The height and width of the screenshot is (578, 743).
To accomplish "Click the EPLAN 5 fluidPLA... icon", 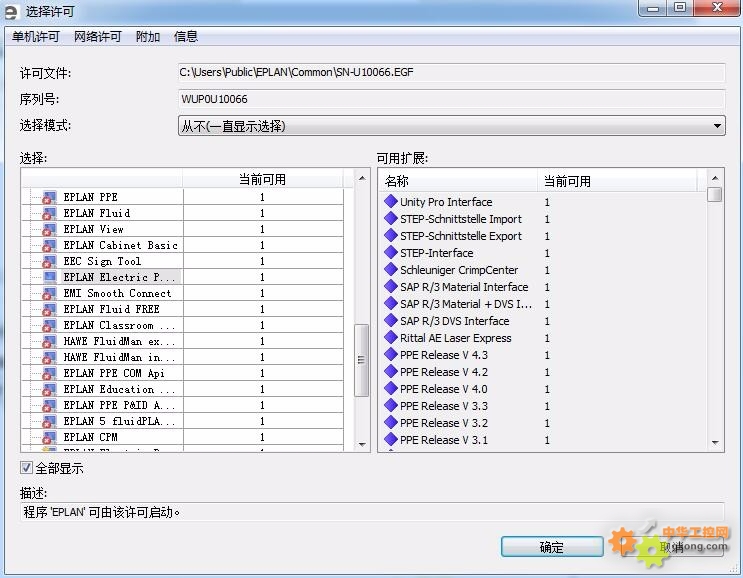I will [x=49, y=421].
